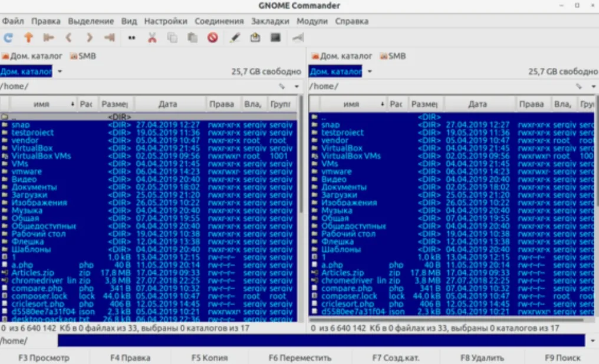
Task: Expand the left panel device dropdown
Action: tap(60, 71)
